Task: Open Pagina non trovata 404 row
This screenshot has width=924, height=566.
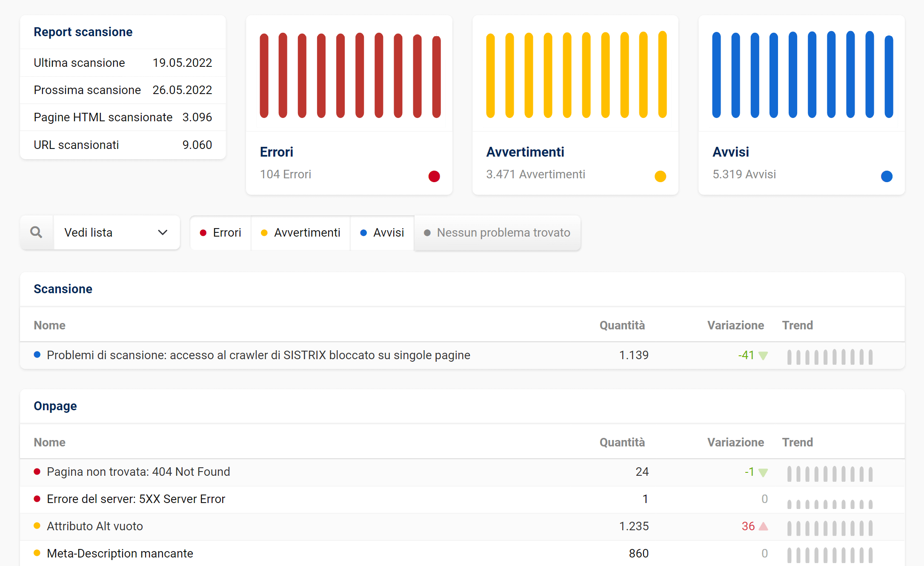Action: (462, 472)
